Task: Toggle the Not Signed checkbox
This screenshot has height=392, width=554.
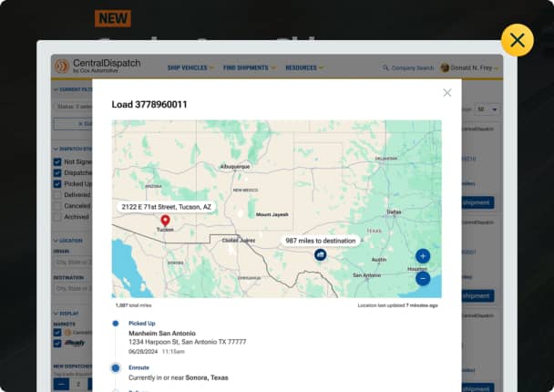Action: pos(57,162)
